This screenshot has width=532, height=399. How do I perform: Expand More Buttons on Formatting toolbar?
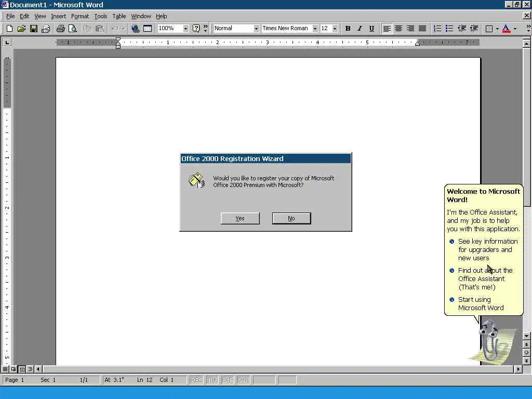tap(528, 29)
